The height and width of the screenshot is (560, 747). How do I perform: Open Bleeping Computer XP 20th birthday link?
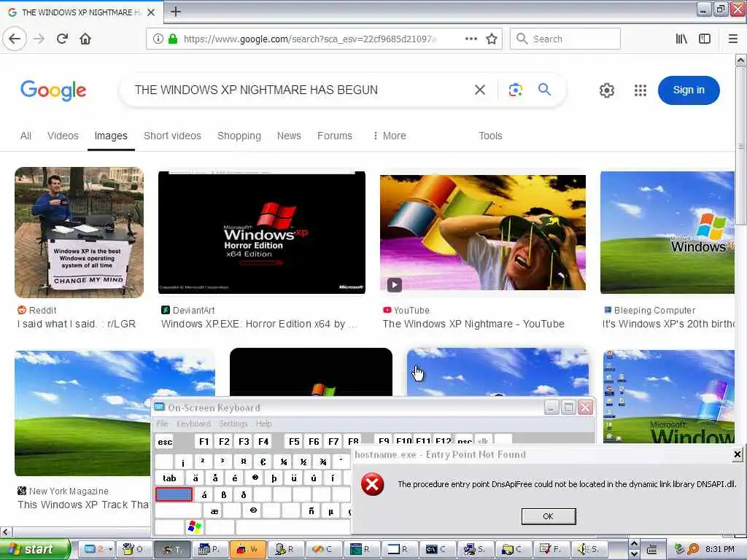point(668,324)
